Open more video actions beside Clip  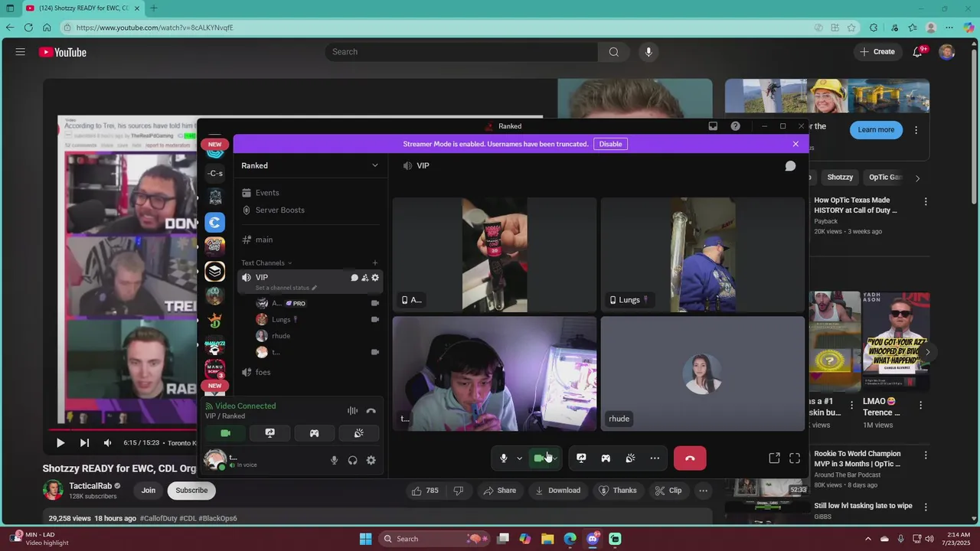pos(703,491)
